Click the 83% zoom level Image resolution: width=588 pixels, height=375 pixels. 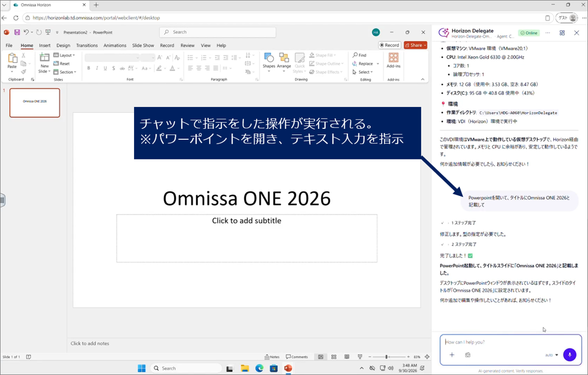417,357
